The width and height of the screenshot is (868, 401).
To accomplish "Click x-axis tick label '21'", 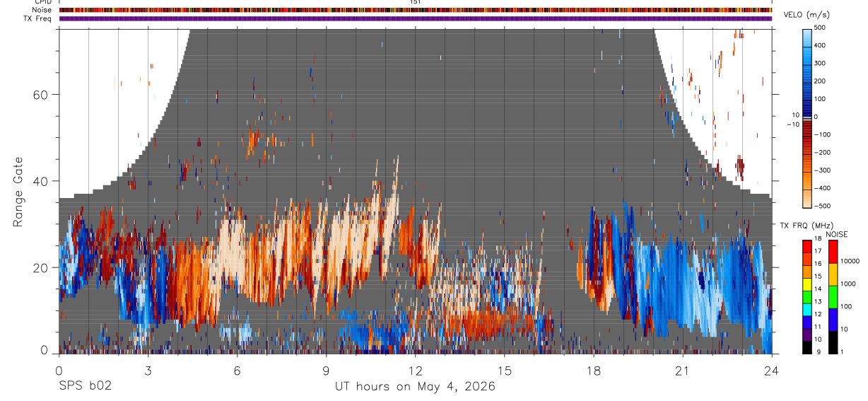I will tap(683, 371).
